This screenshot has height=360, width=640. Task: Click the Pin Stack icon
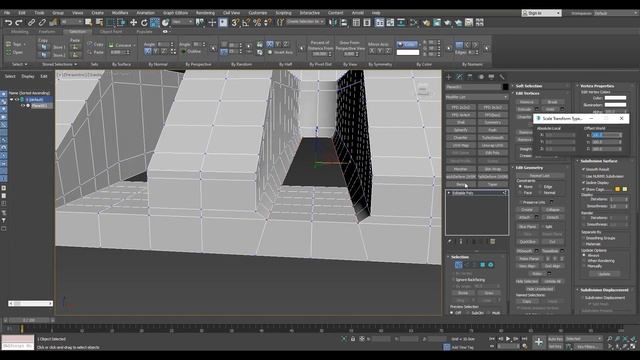[449, 242]
